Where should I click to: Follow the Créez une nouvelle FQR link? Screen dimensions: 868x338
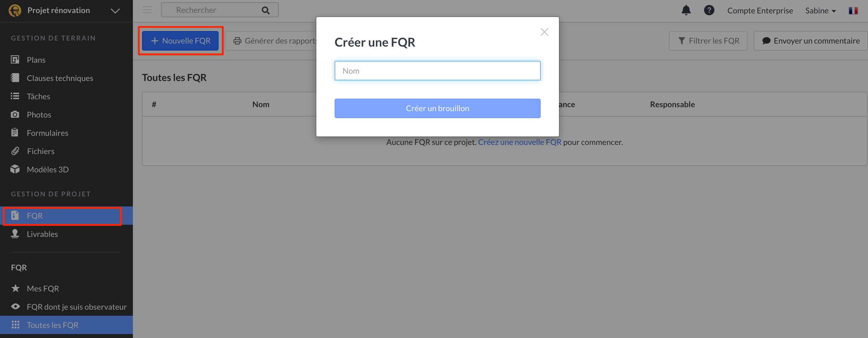(x=520, y=142)
